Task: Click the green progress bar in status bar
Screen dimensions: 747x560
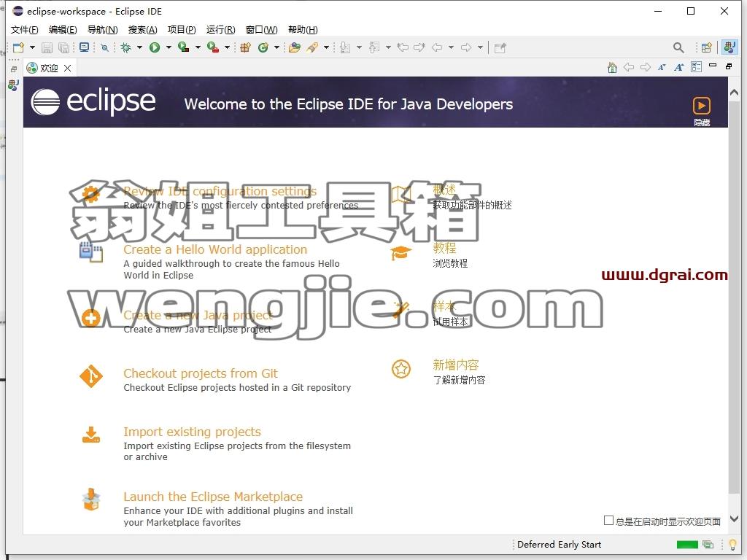Action: point(687,544)
